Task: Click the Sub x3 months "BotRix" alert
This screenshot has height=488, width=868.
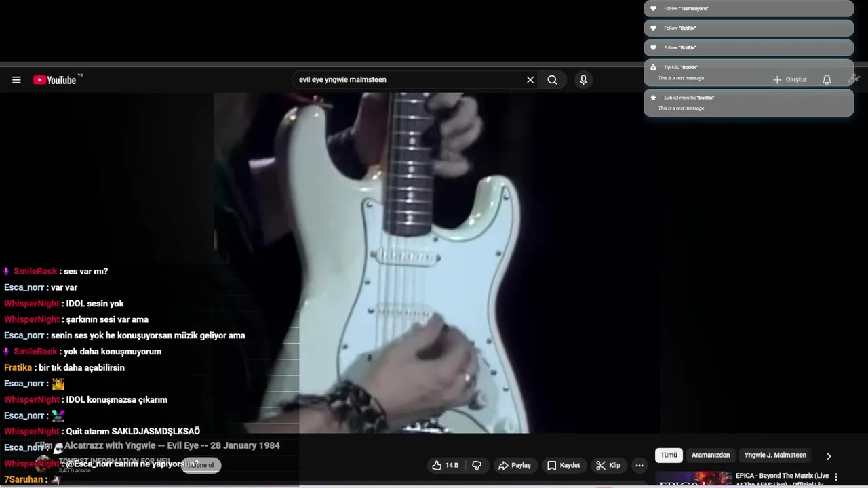Action: click(749, 102)
